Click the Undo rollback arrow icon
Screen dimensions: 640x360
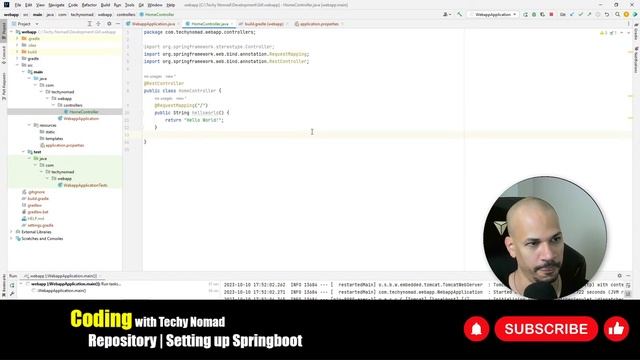607,14
